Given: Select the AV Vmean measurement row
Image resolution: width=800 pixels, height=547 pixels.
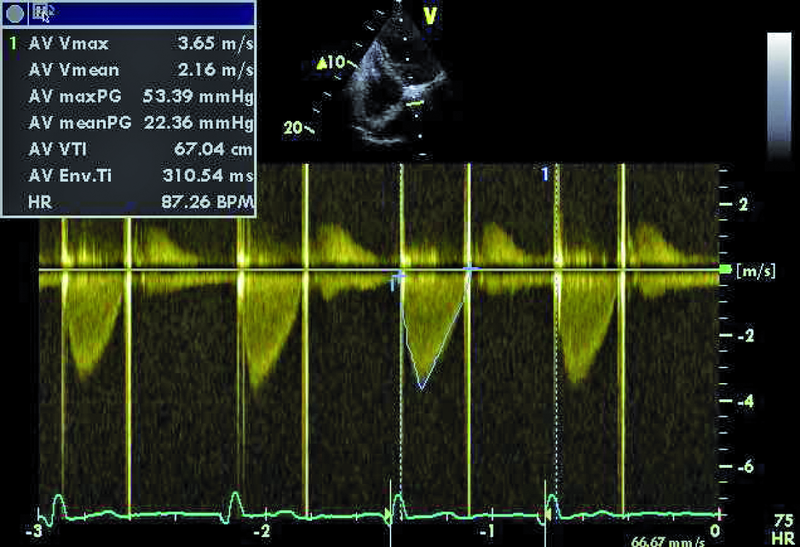Looking at the screenshot, I should point(130,71).
